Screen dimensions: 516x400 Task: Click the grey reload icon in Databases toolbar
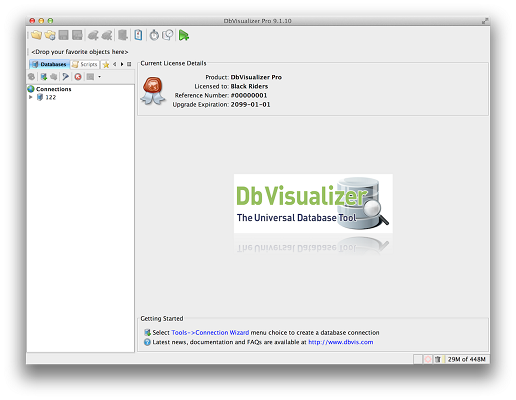click(32, 77)
